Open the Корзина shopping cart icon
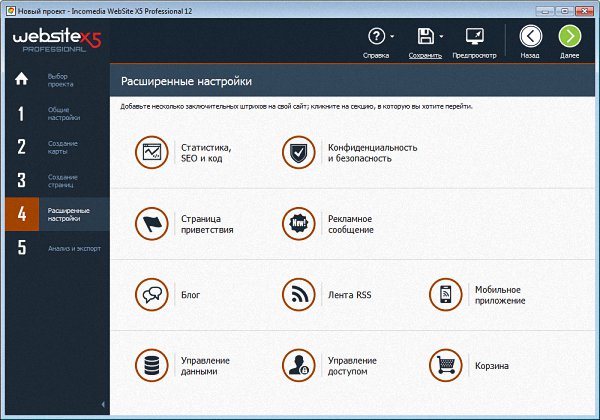Screen dimensions: 600x420 tap(445, 365)
